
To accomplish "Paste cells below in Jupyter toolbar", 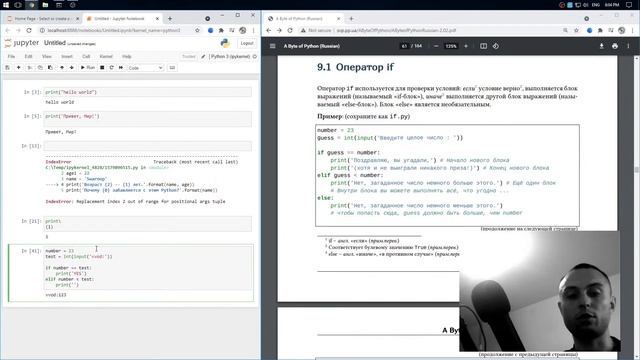I will point(50,68).
